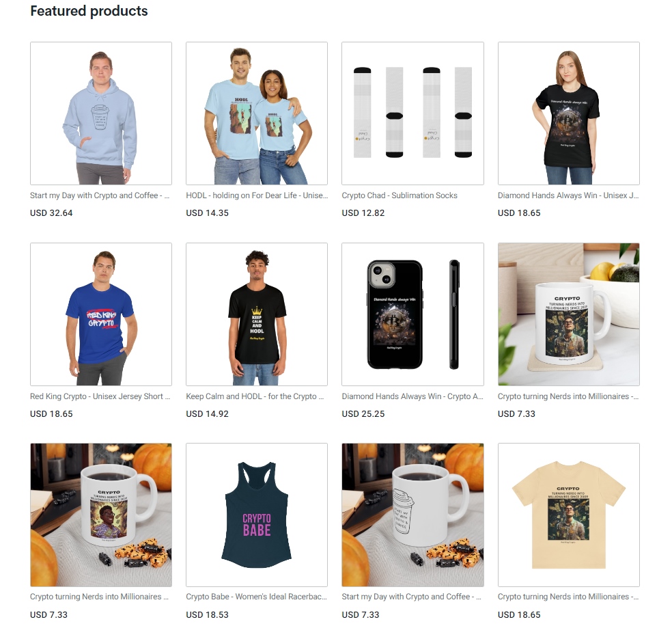
Task: Select the Crypto Chad socks product image
Action: [412, 113]
